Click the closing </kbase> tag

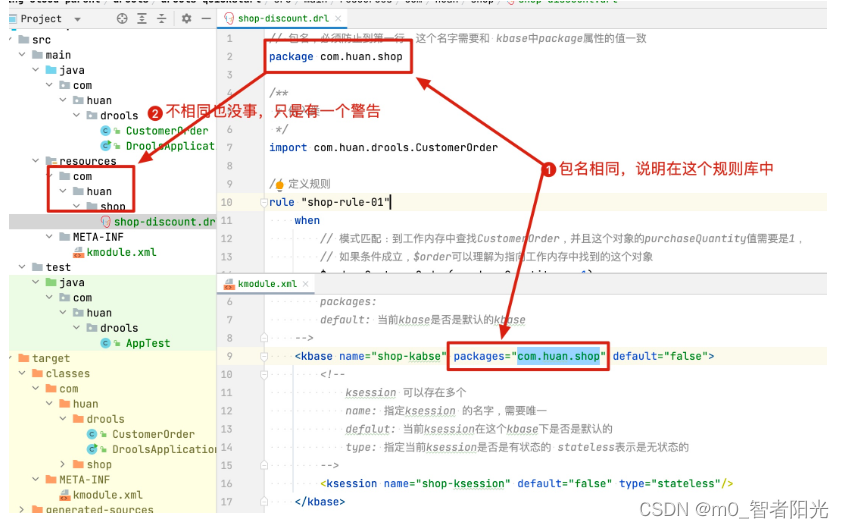[320, 502]
